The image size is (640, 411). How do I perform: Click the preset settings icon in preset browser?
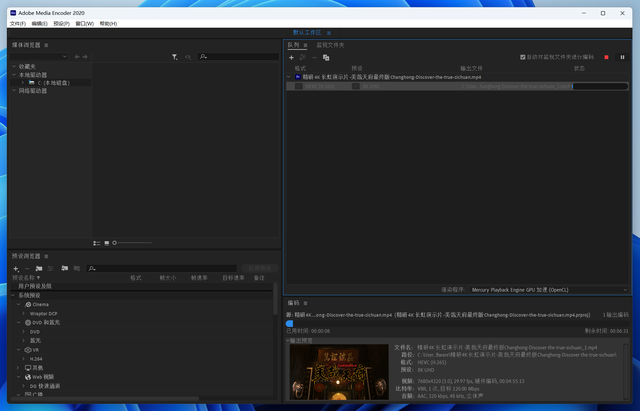51,269
